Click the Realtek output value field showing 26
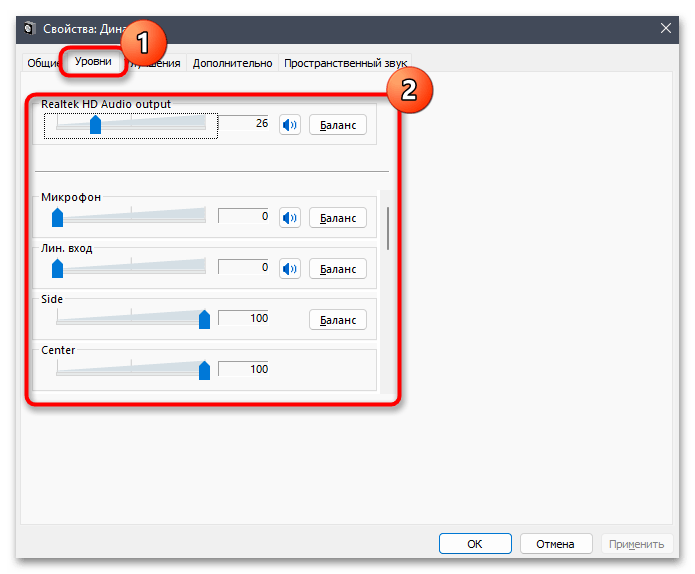The width and height of the screenshot is (695, 574). pyautogui.click(x=243, y=123)
